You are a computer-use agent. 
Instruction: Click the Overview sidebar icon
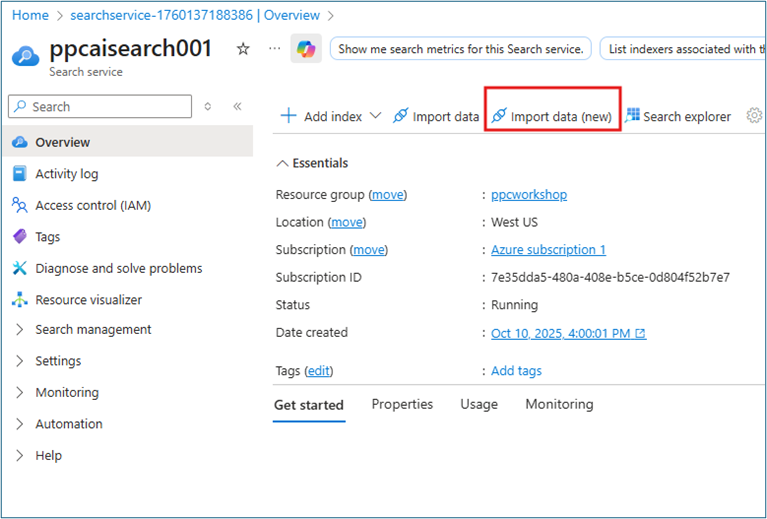(20, 142)
